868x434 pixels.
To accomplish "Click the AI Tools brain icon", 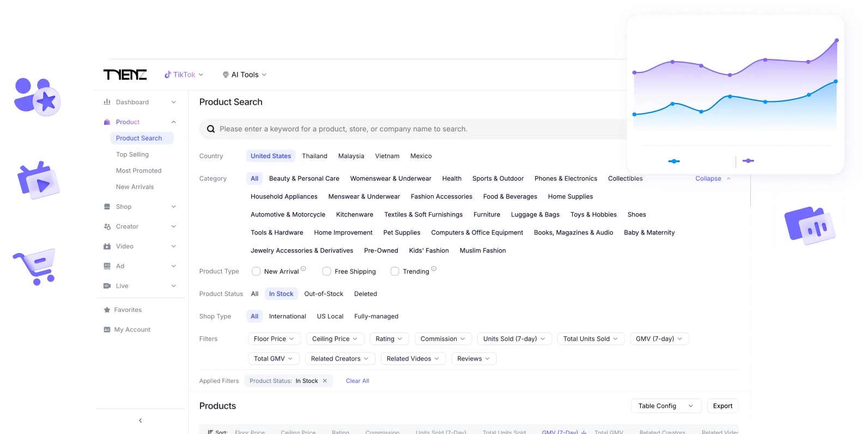I will 226,75.
